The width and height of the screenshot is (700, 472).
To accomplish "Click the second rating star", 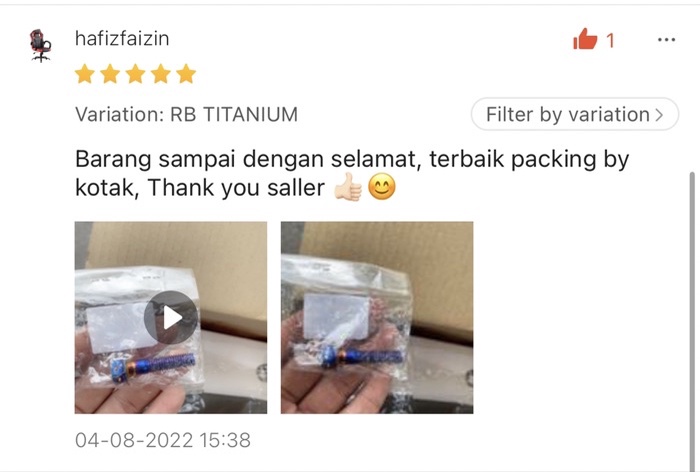I will tap(110, 74).
